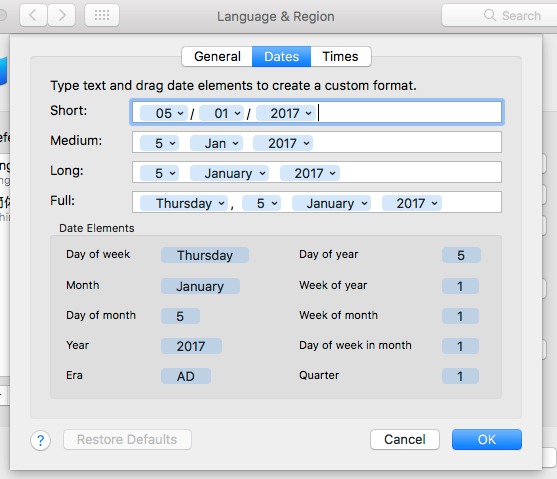Screen dimensions: 557x479
Task: Open the 2017 year dropdown in Medium format
Action: click(x=283, y=143)
